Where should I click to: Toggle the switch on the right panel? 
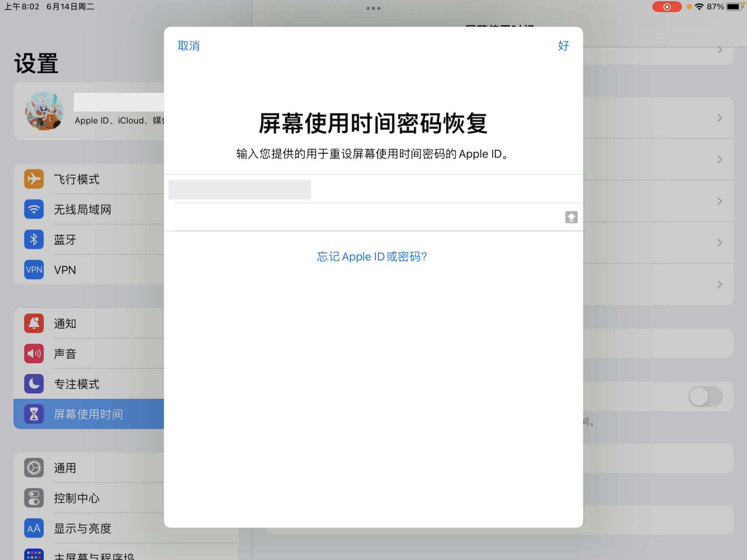(705, 396)
